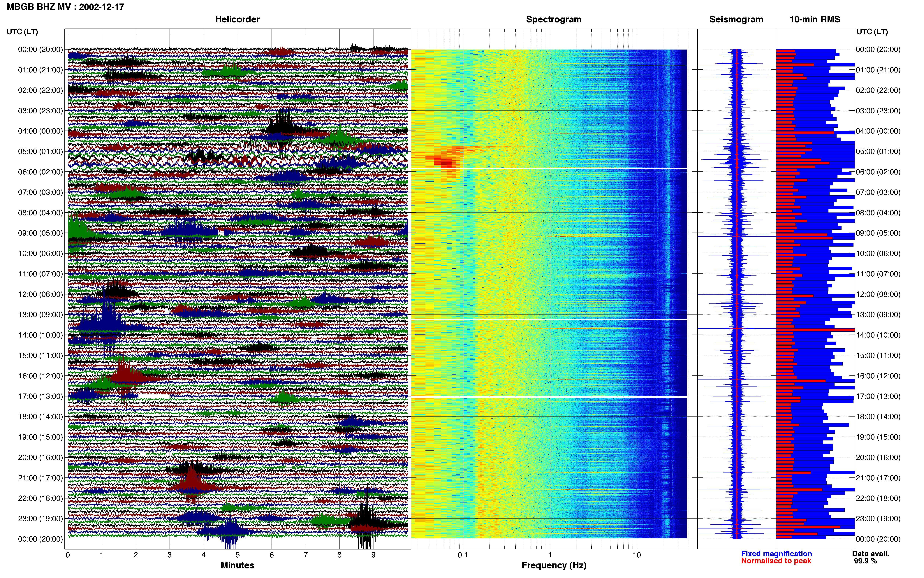Click RMS-side time label '13:00 (09:00)'
This screenshot has width=924, height=578.
878,315
